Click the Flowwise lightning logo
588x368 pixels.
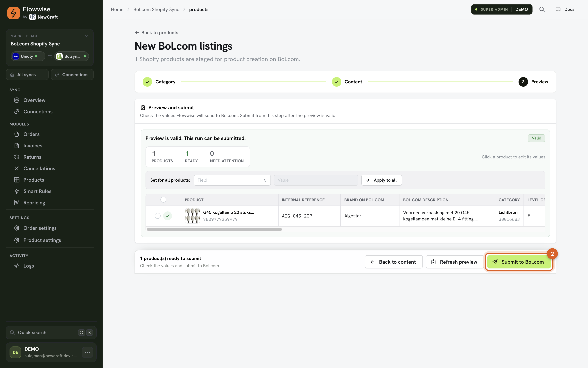pos(13,13)
